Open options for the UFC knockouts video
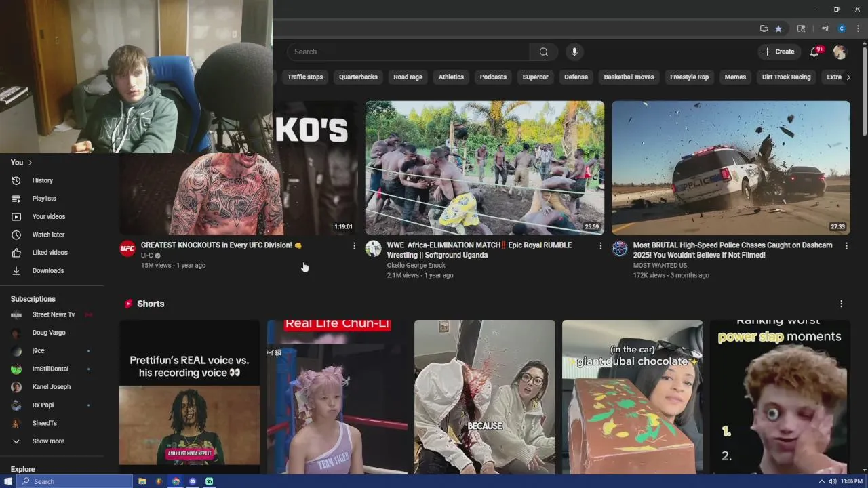Viewport: 868px width, 488px height. [354, 246]
